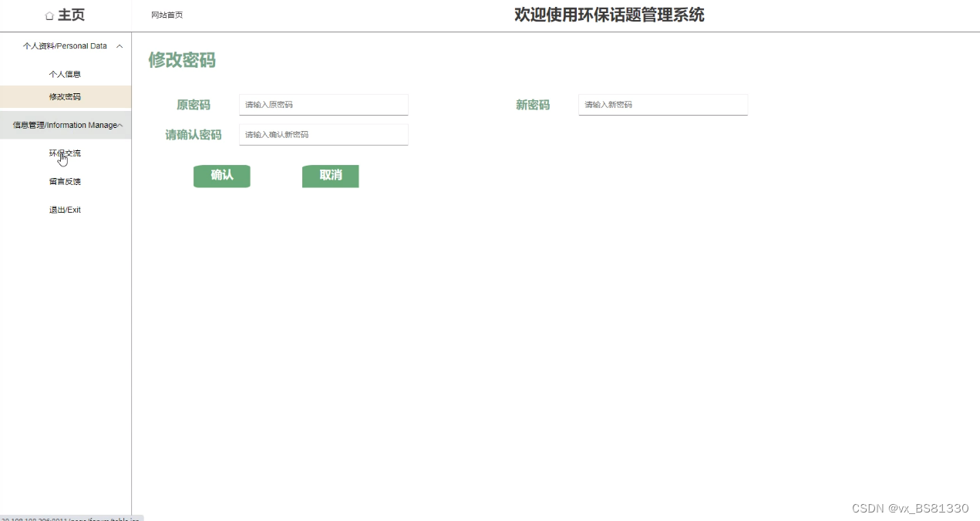
Task: Focus the 请确认密码 input field
Action: (324, 135)
